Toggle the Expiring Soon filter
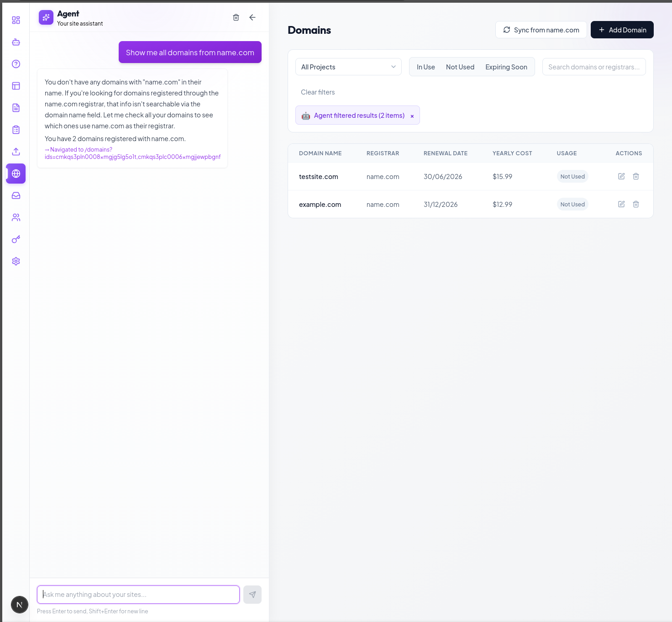The height and width of the screenshot is (622, 672). (x=506, y=67)
